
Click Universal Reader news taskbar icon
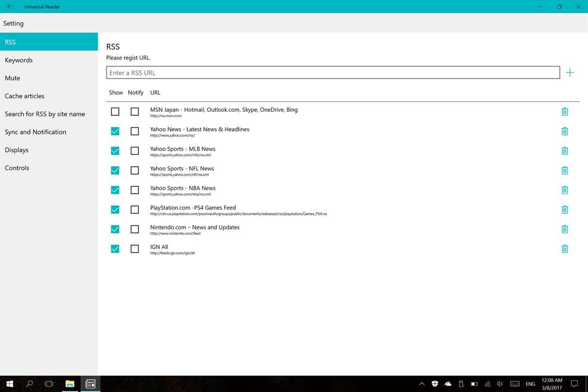[x=90, y=384]
